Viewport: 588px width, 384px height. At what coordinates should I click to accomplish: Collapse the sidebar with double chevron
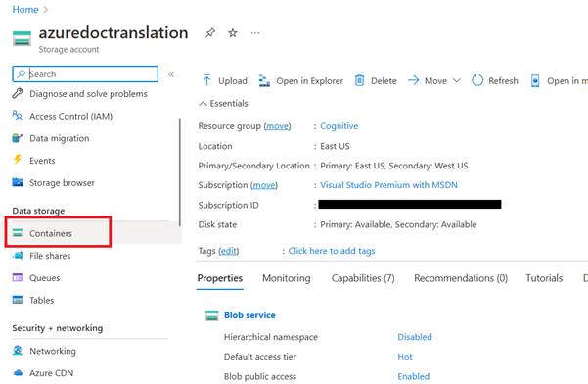tap(171, 74)
